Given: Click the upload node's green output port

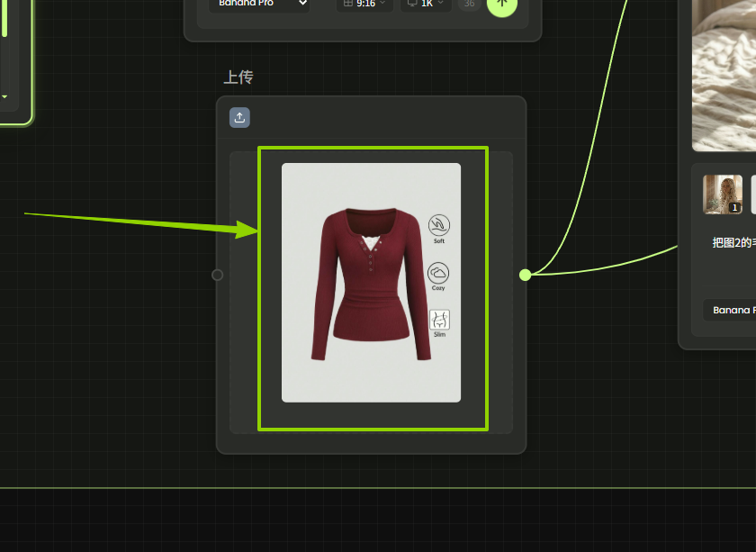Looking at the screenshot, I should pos(526,275).
